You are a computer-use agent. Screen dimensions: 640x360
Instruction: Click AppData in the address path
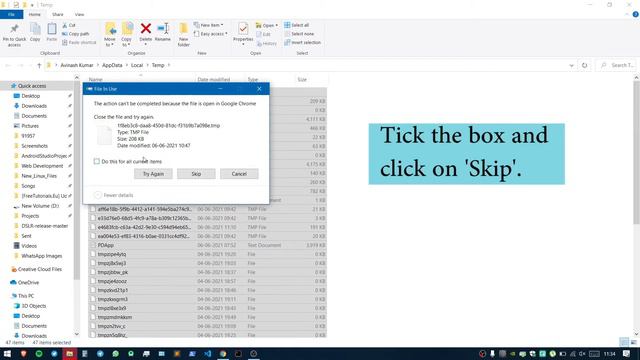(112, 65)
